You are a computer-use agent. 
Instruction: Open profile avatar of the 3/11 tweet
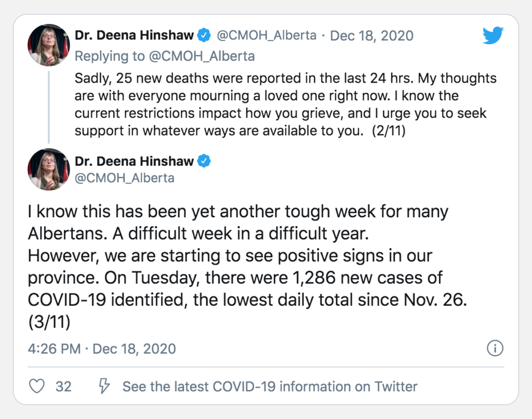(49, 169)
